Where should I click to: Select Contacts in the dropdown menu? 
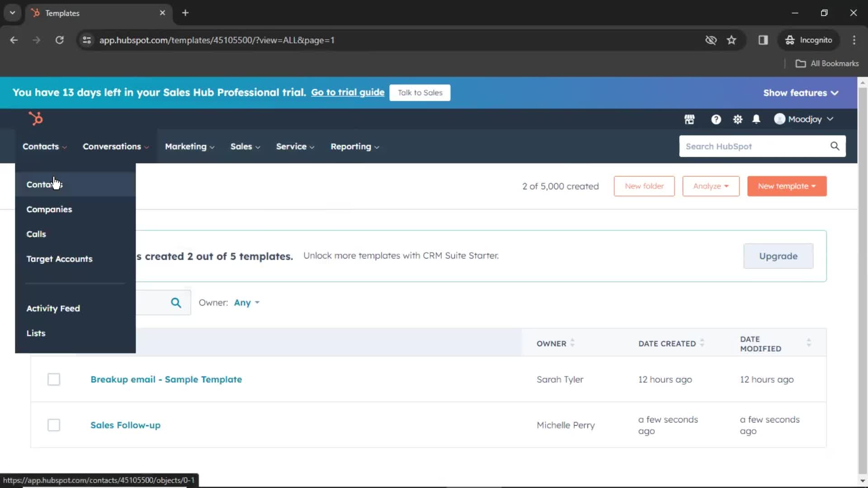pyautogui.click(x=75, y=184)
